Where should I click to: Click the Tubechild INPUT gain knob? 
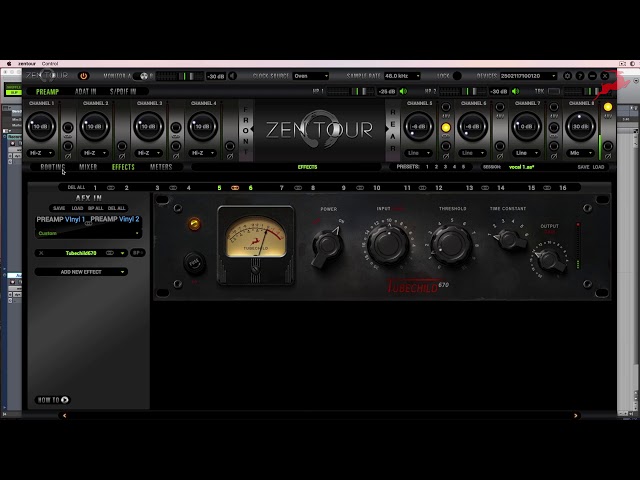click(x=388, y=244)
